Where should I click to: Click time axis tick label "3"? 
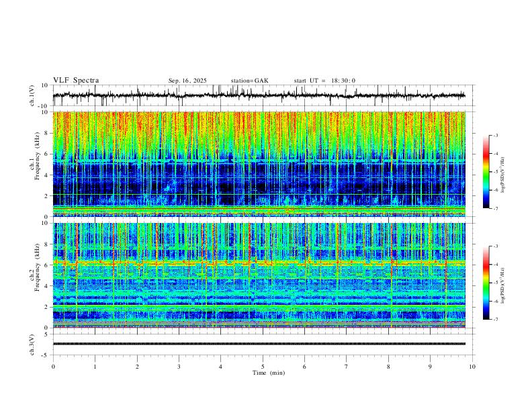pos(179,367)
